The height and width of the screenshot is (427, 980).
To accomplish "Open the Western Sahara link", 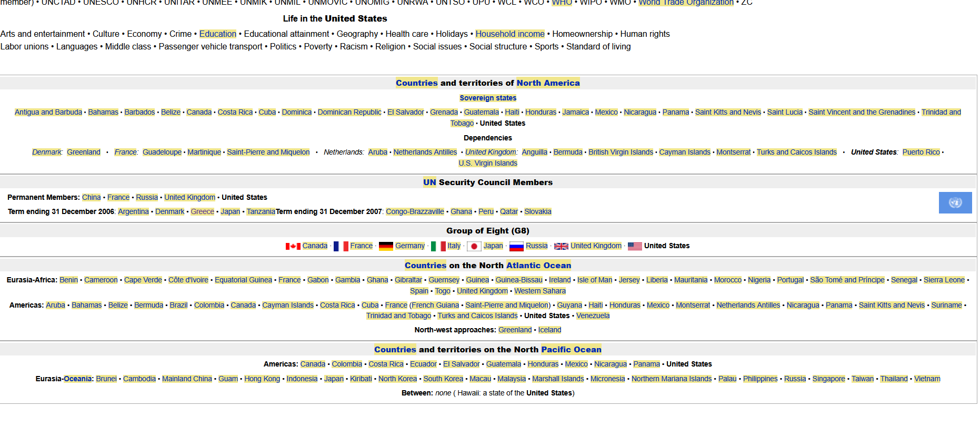I will (x=539, y=291).
